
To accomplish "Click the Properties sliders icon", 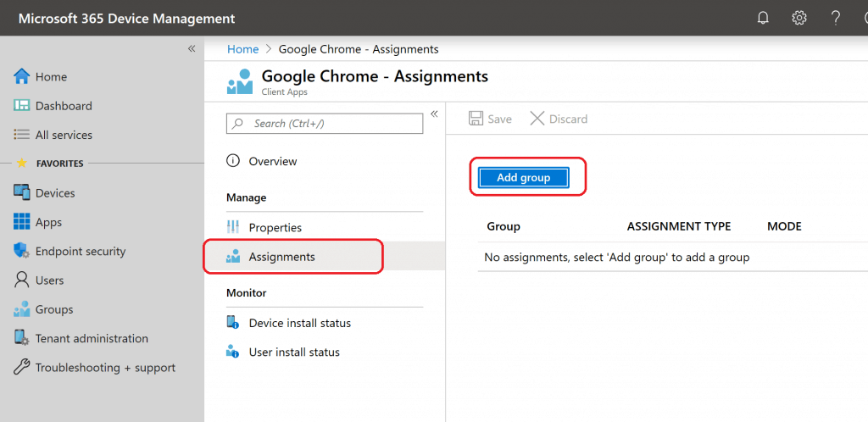I will tap(233, 227).
